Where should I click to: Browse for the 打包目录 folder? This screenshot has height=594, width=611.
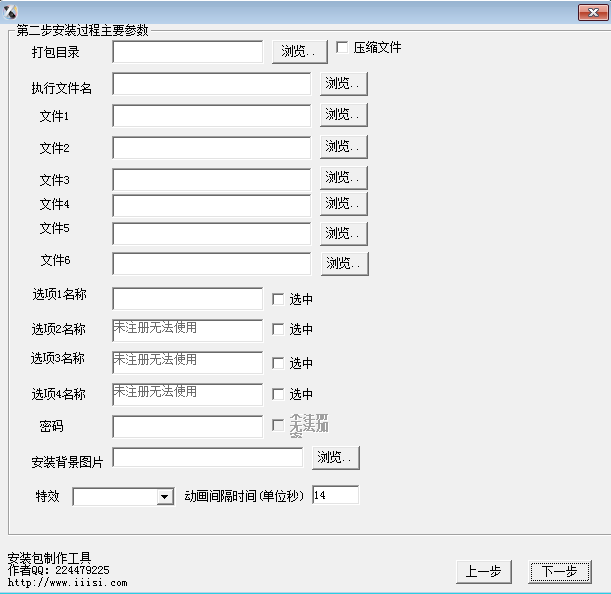299,51
